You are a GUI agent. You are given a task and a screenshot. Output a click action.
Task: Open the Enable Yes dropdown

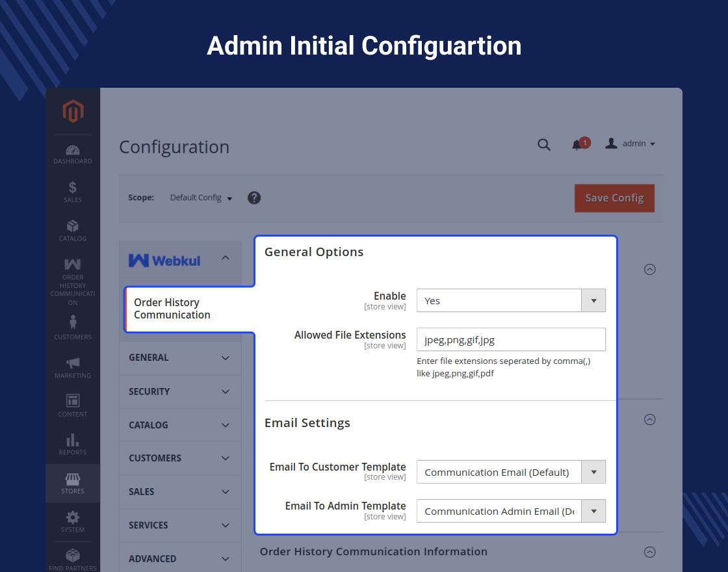pos(511,300)
